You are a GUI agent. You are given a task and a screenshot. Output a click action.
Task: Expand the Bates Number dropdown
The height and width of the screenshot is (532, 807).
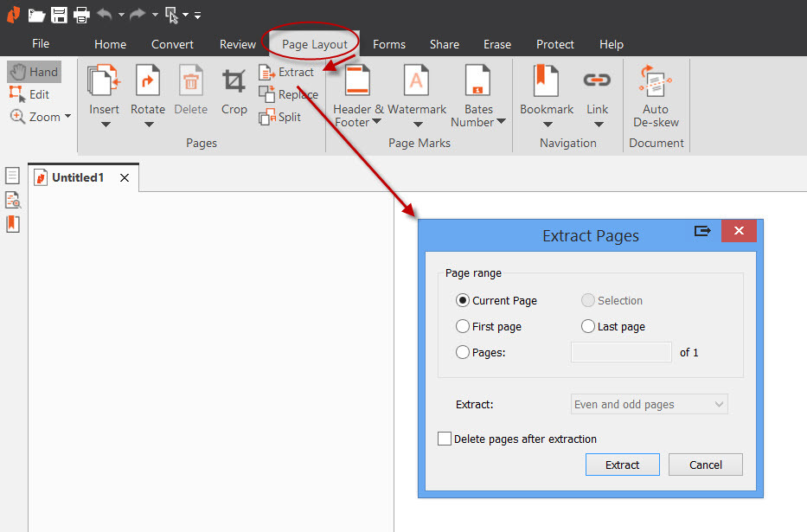coord(501,122)
